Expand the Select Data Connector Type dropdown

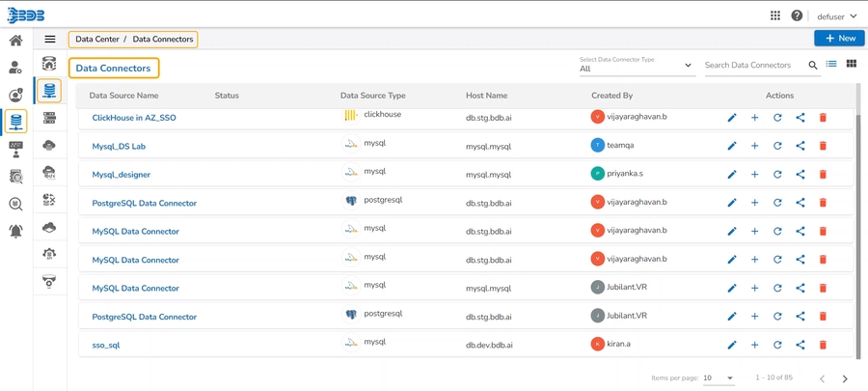637,67
